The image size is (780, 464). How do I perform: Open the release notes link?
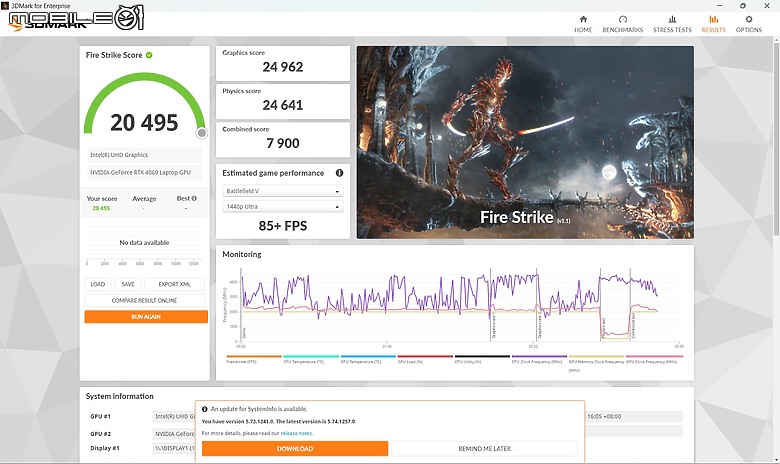(x=296, y=433)
